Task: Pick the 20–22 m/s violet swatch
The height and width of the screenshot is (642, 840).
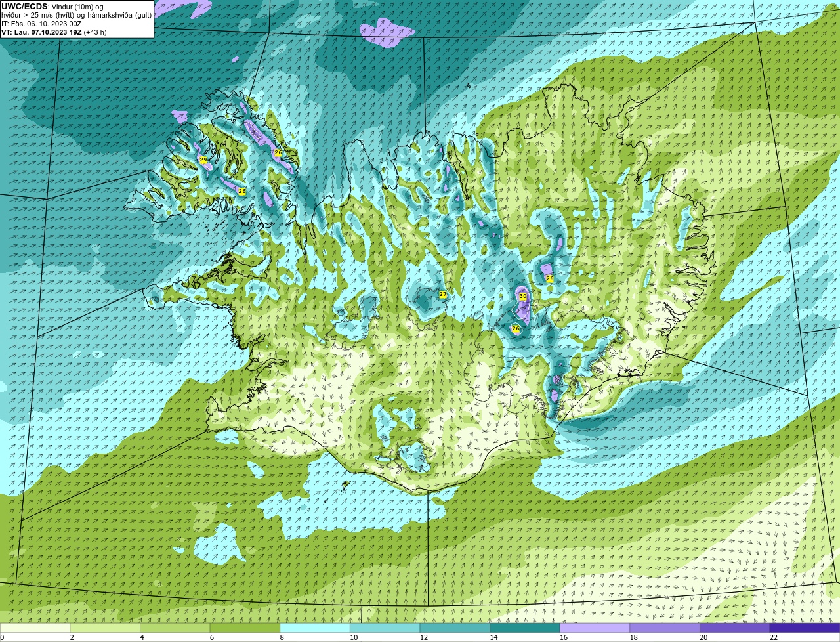Action: 735,628
